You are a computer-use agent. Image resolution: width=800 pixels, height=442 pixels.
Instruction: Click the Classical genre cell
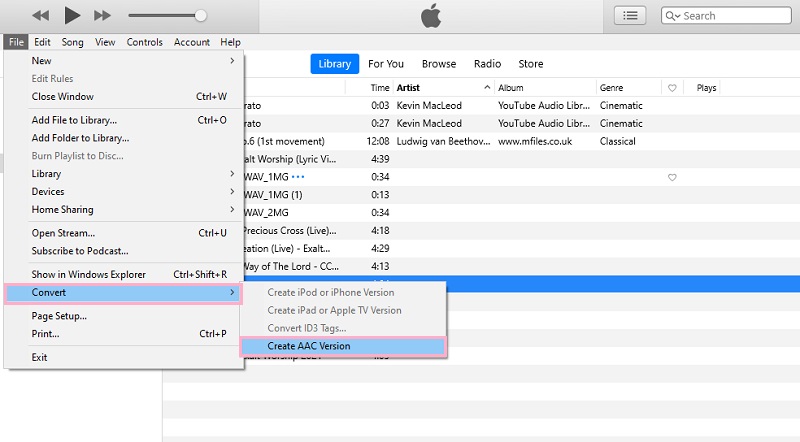pyautogui.click(x=617, y=141)
